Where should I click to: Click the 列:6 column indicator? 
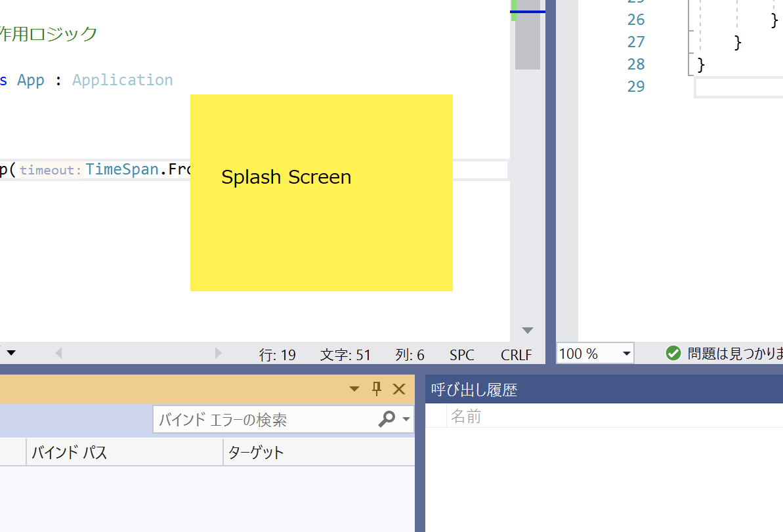[410, 354]
